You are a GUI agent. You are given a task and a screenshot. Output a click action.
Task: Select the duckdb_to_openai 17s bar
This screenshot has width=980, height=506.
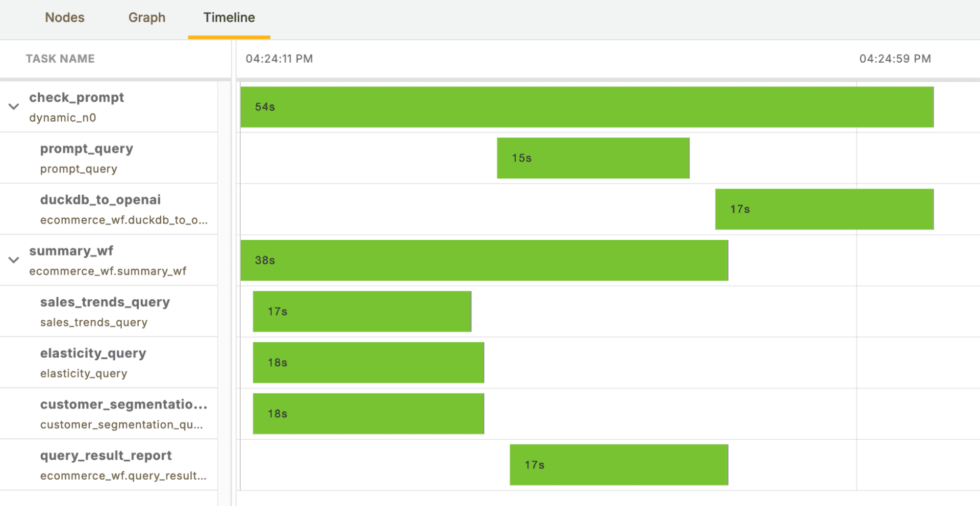824,209
